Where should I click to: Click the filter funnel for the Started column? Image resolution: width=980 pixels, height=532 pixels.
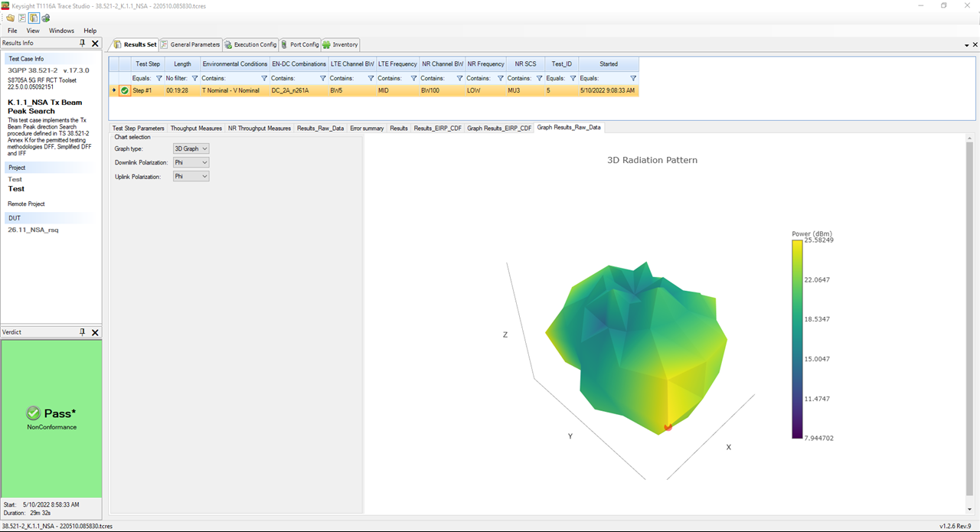(633, 78)
